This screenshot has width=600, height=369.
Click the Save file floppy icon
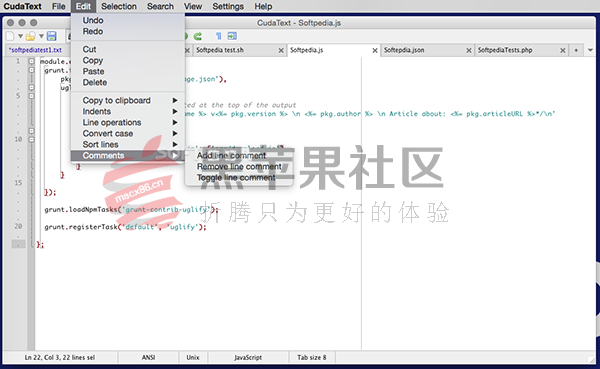click(x=51, y=36)
